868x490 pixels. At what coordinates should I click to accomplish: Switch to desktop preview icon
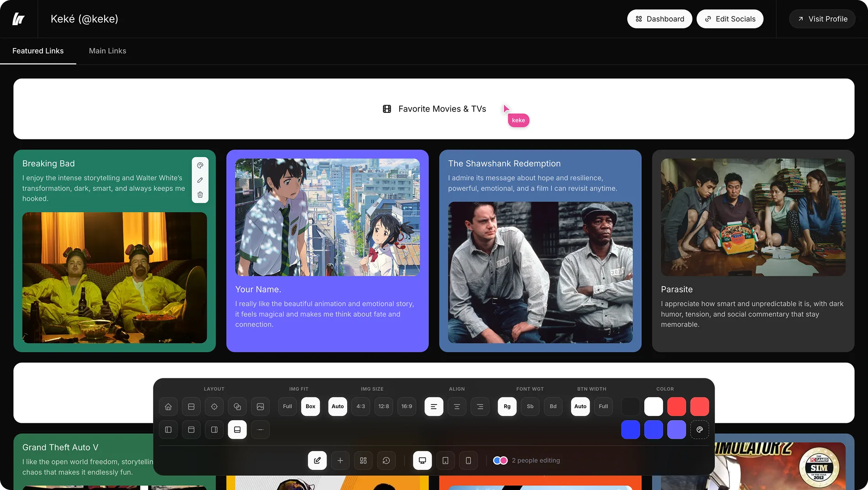pos(422,460)
